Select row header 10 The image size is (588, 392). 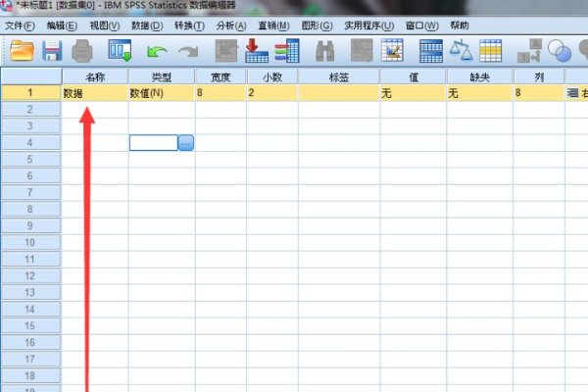pos(30,243)
